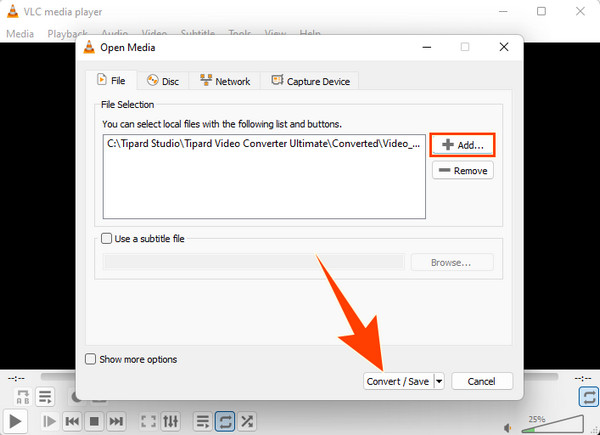Skip to next media track
The height and width of the screenshot is (435, 600).
(116, 421)
